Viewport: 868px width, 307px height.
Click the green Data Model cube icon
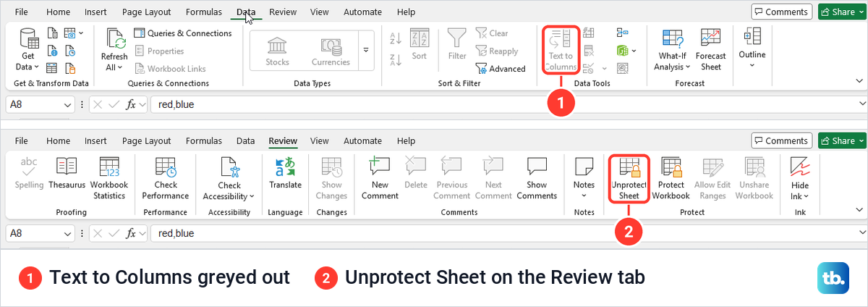coord(622,51)
